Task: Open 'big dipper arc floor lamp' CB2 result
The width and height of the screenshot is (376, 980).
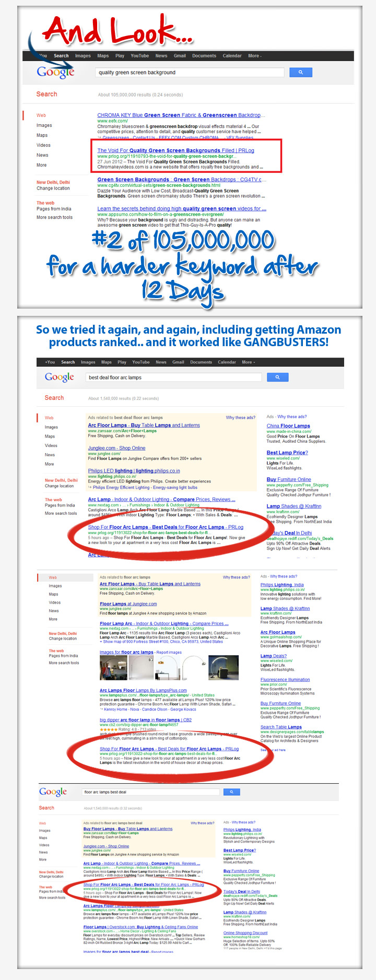Action: 146,719
